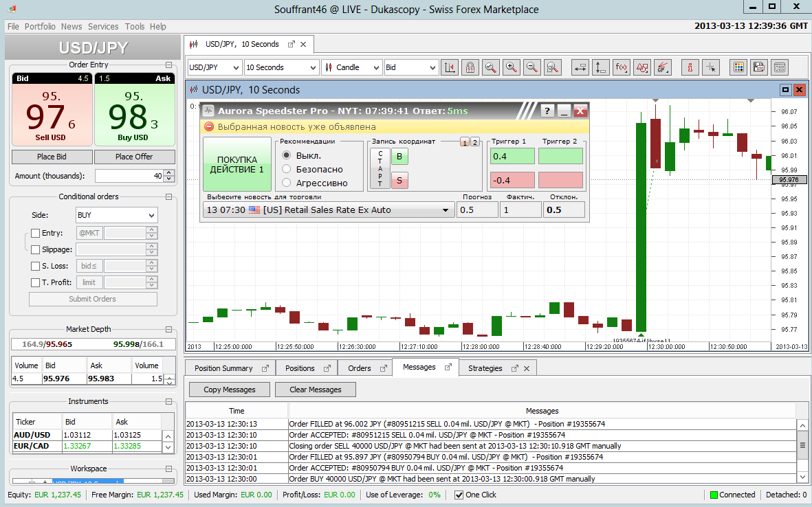Click the zoom out magnifier icon
The image size is (812, 507).
[x=532, y=67]
